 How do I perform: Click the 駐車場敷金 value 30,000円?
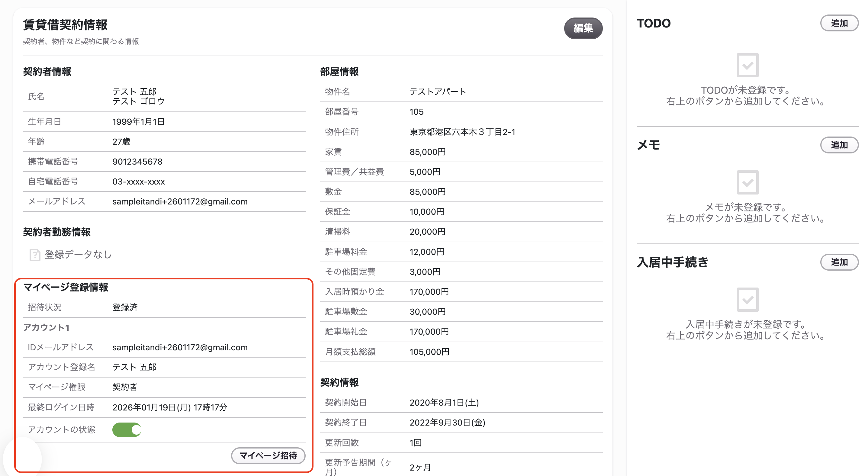pos(428,312)
